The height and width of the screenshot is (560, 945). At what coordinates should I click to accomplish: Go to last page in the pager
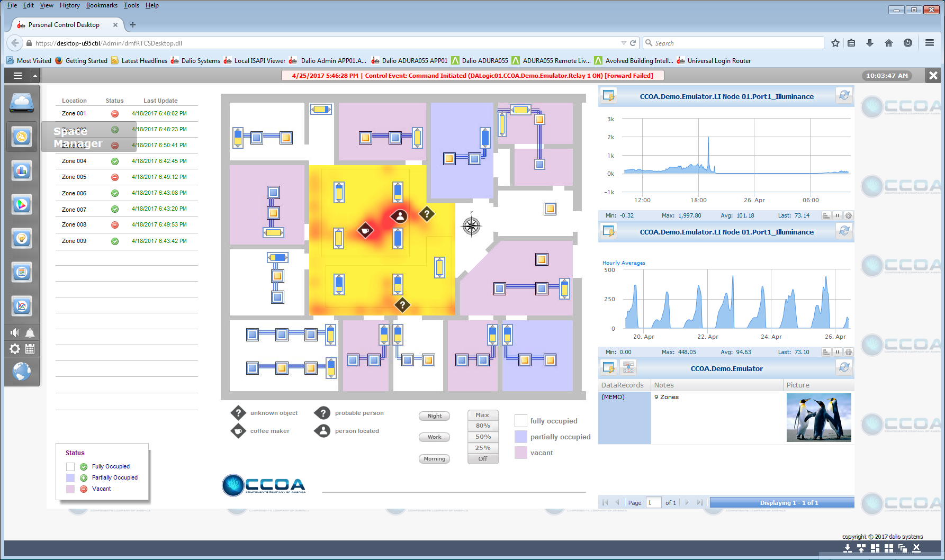coord(700,502)
